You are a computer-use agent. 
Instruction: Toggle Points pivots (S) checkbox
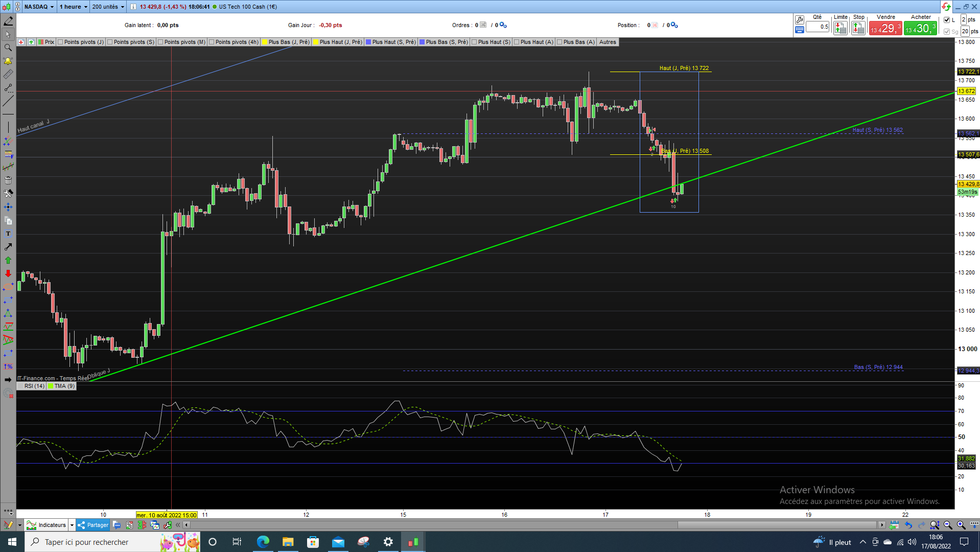coord(110,42)
